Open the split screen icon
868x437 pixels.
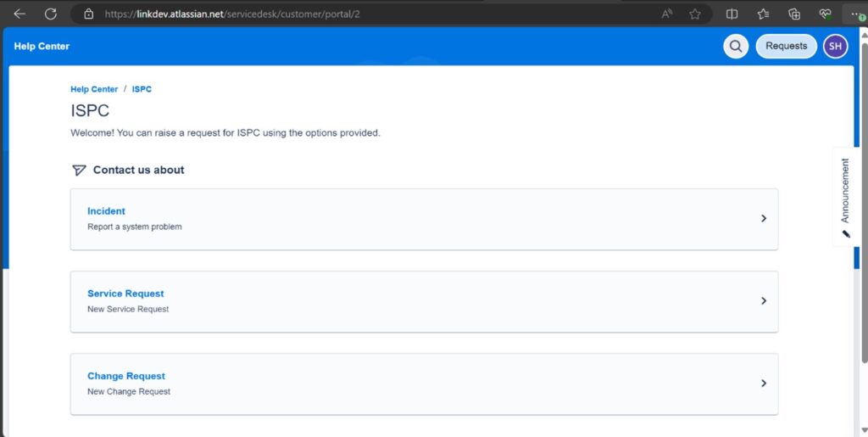732,14
